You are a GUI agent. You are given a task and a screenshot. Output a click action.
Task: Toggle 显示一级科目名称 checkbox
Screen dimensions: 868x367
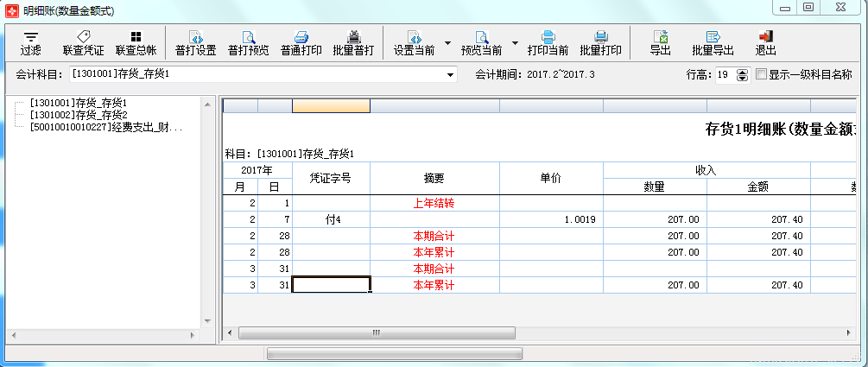tap(761, 75)
